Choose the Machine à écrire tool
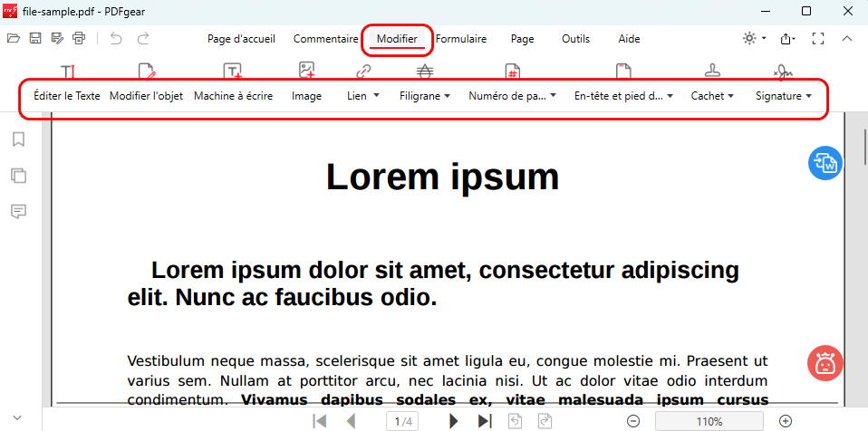The image size is (868, 431). (x=233, y=85)
